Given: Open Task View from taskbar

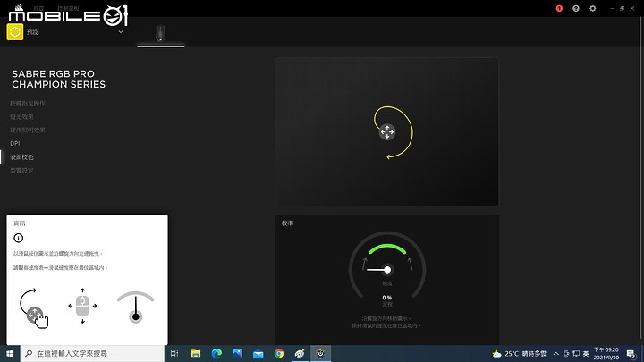Looking at the screenshot, I should (x=174, y=353).
